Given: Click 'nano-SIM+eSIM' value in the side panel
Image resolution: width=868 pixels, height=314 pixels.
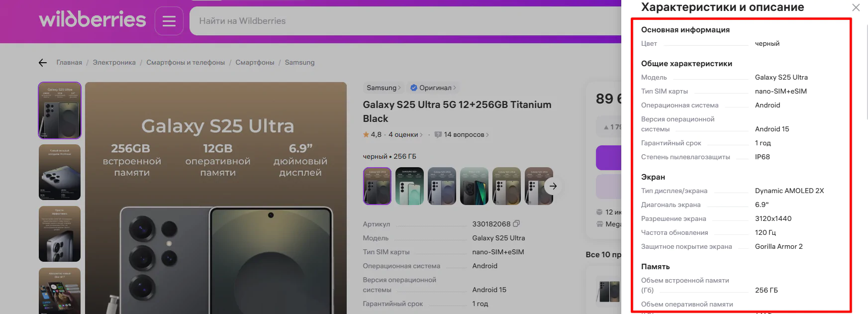Looking at the screenshot, I should pos(781,91).
